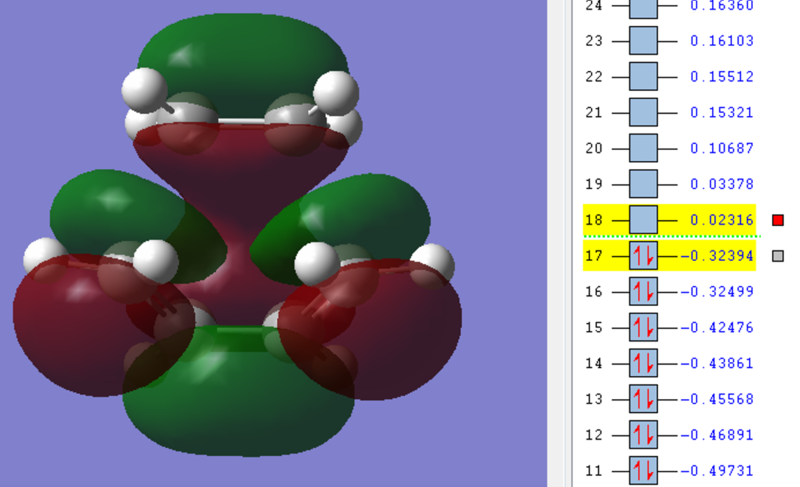Viewport: 800px width, 487px height.
Task: Click orbital number label 22
Action: pos(594,76)
